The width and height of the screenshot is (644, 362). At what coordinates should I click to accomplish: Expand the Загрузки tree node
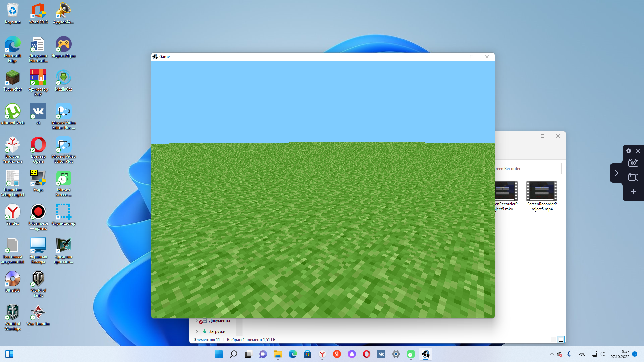coord(197,331)
